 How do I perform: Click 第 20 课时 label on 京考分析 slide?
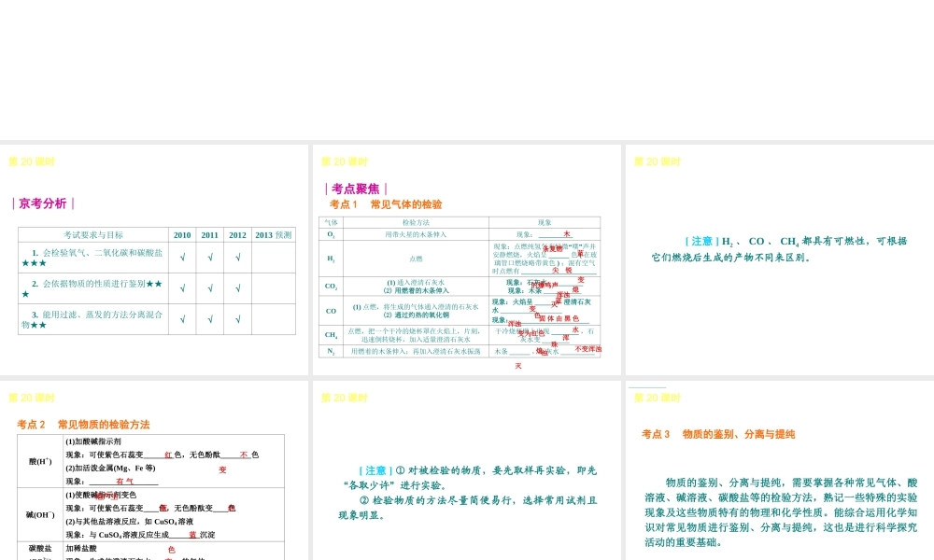32,161
